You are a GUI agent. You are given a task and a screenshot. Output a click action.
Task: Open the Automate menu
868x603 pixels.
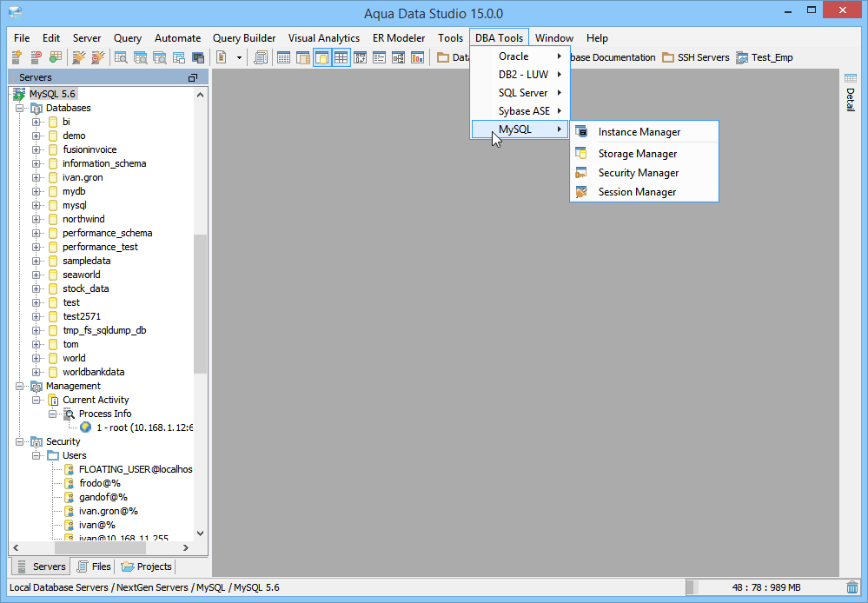pyautogui.click(x=178, y=37)
